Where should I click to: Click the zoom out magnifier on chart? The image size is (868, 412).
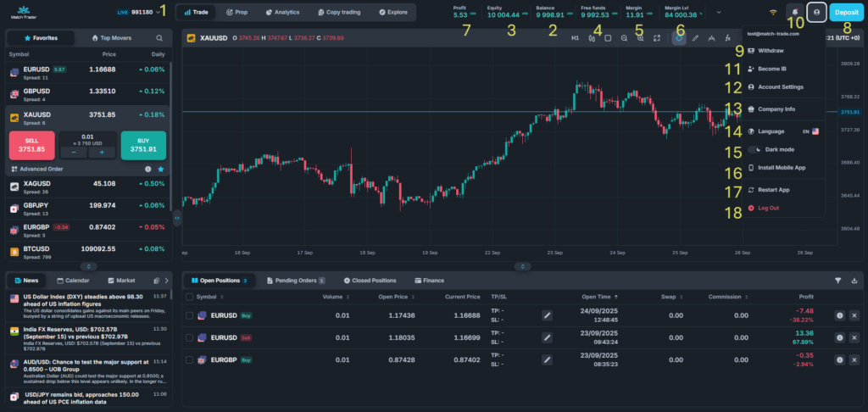click(624, 38)
